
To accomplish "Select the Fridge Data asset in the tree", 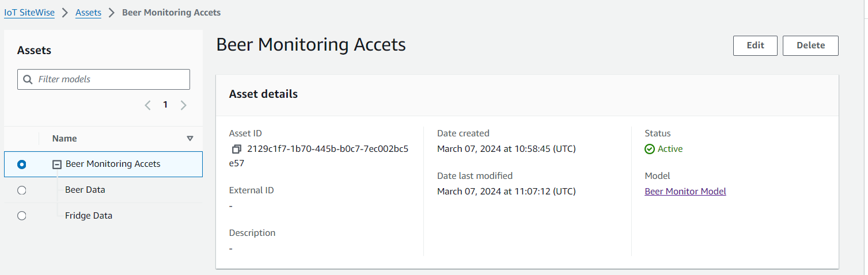I will 89,216.
